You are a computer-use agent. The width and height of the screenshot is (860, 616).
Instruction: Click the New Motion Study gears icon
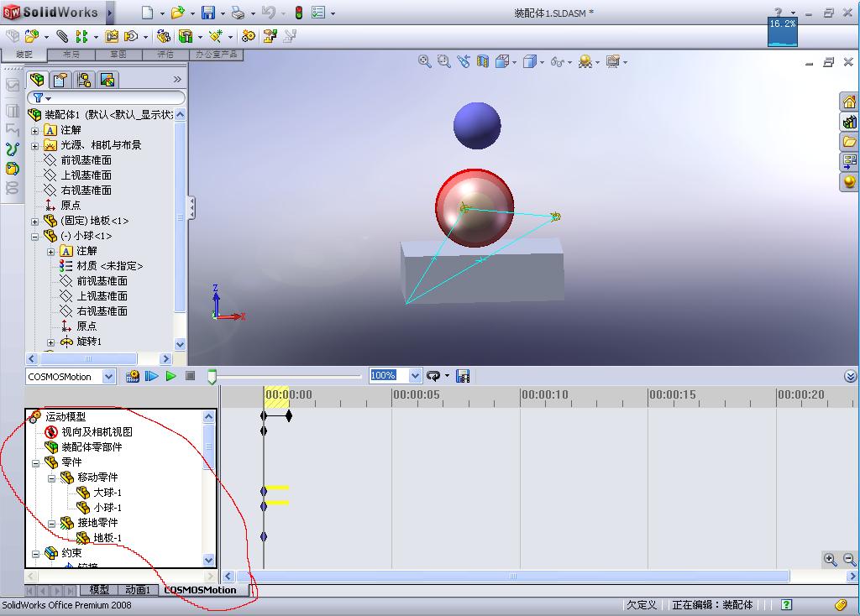tap(249, 36)
